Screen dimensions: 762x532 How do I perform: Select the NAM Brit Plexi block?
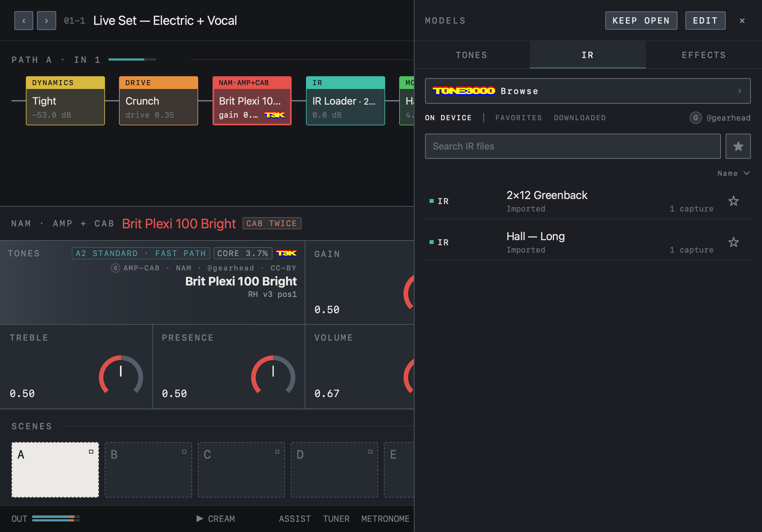coord(252,100)
